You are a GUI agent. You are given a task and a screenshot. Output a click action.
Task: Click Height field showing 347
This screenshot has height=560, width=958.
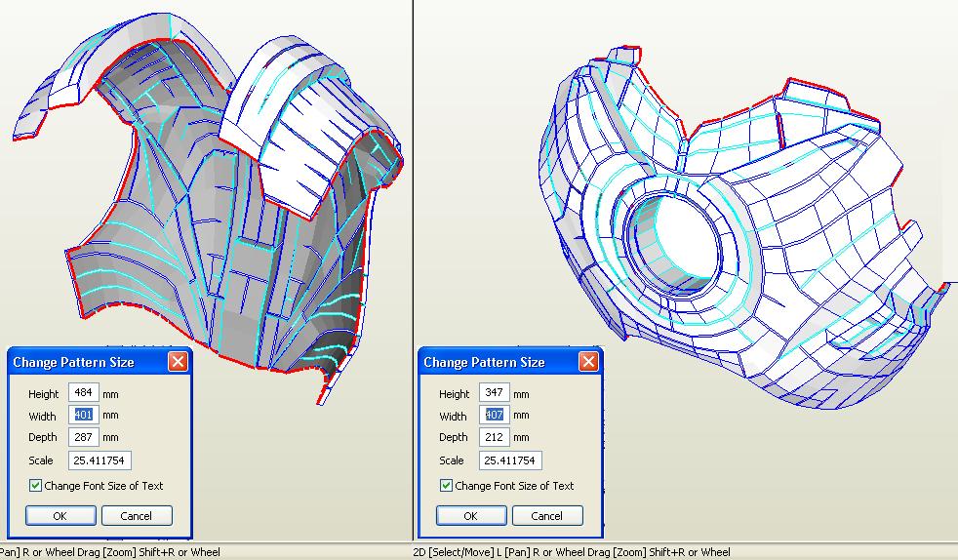[x=495, y=392]
